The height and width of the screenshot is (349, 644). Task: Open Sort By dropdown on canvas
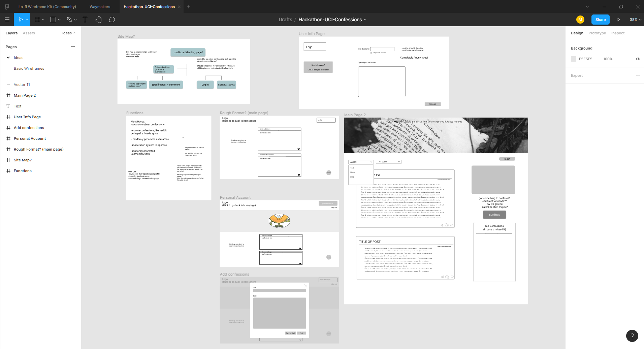pos(361,162)
